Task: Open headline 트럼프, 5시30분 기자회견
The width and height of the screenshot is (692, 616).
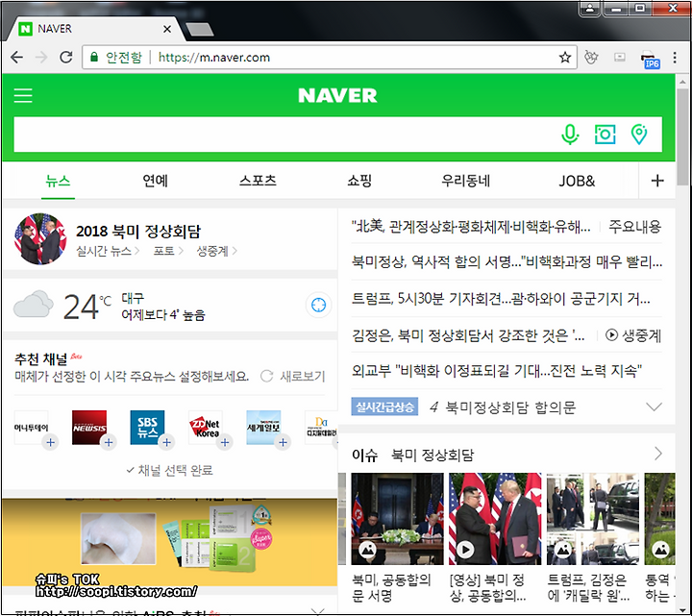Action: click(501, 299)
